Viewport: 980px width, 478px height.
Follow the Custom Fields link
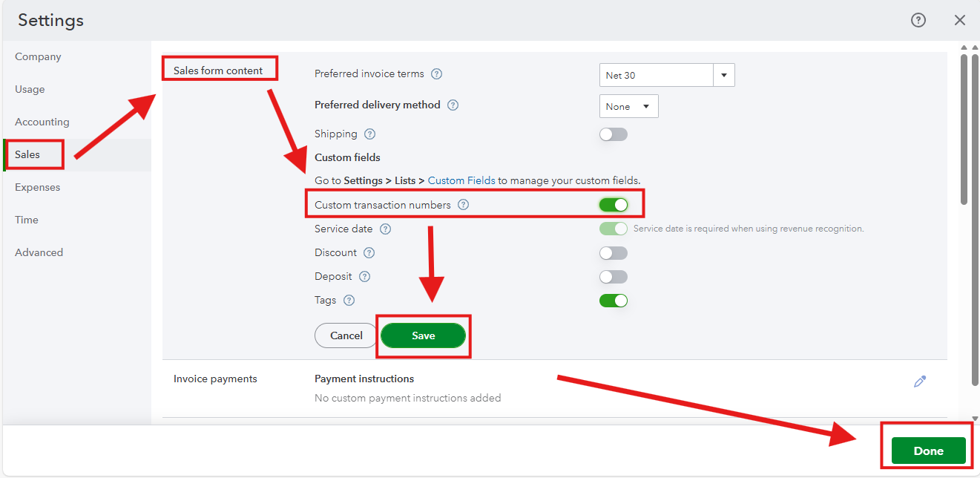(x=461, y=180)
